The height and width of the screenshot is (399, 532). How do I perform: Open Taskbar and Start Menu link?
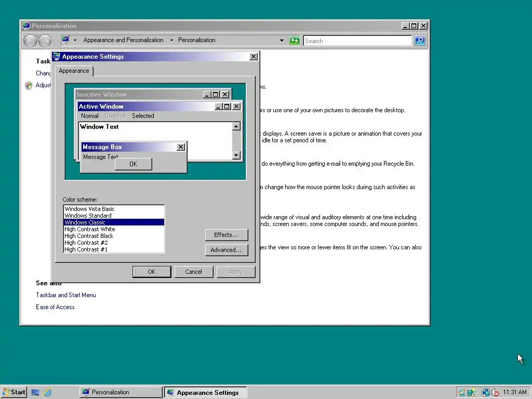(66, 295)
